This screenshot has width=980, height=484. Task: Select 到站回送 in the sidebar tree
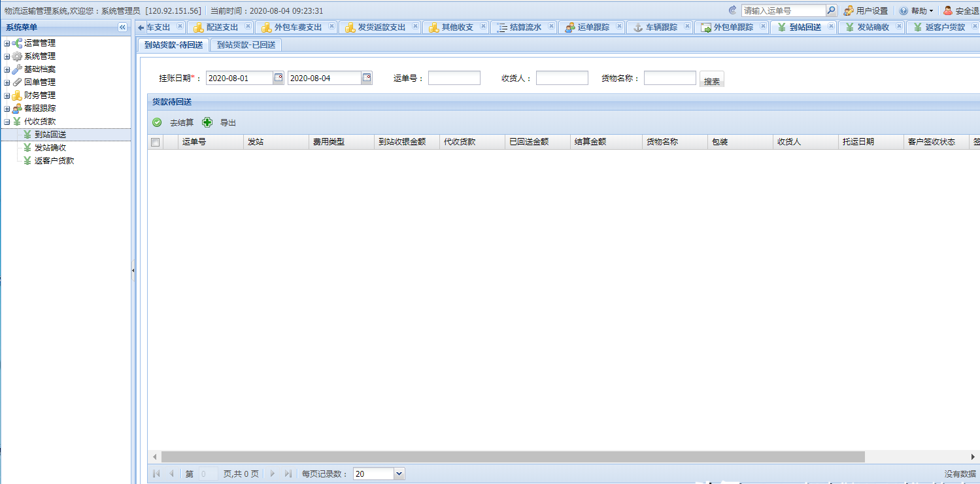(x=50, y=135)
